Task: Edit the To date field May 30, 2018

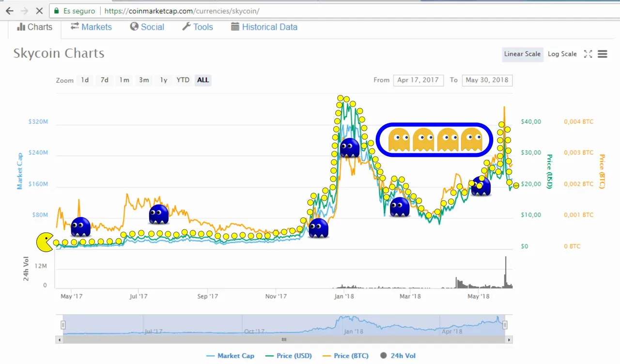Action: [x=487, y=80]
